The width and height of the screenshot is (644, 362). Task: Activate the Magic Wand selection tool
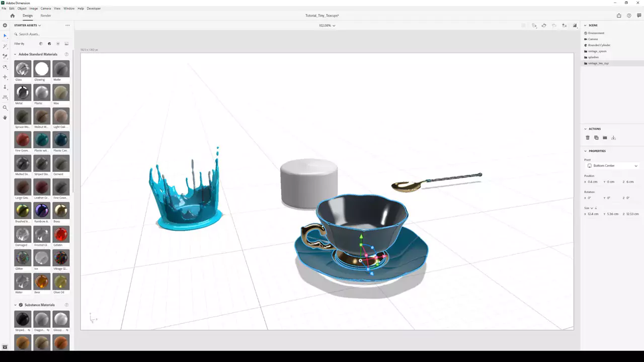click(x=5, y=45)
